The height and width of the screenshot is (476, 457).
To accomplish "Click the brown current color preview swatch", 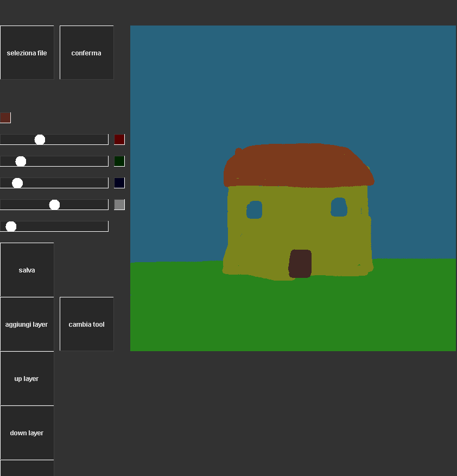I will coord(5,118).
